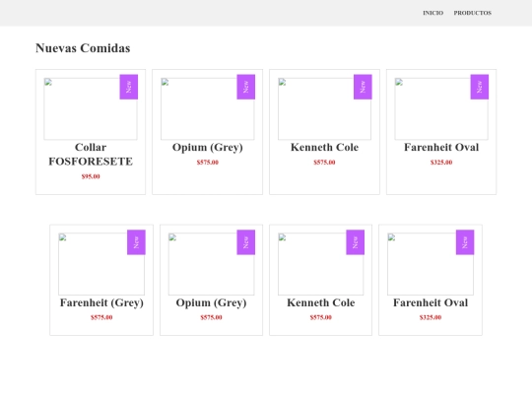Select the price under Farenheit (Grey)

tap(101, 317)
